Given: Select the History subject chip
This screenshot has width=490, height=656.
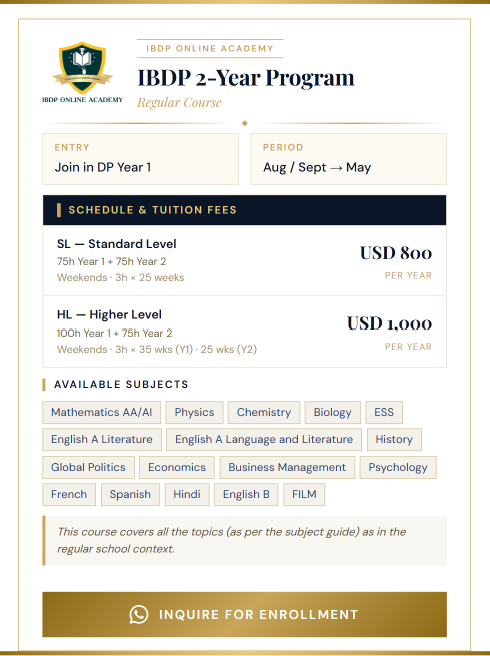Looking at the screenshot, I should [x=394, y=439].
